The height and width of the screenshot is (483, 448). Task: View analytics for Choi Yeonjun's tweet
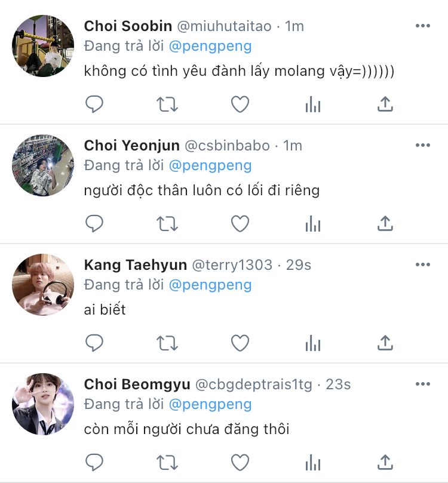point(312,224)
